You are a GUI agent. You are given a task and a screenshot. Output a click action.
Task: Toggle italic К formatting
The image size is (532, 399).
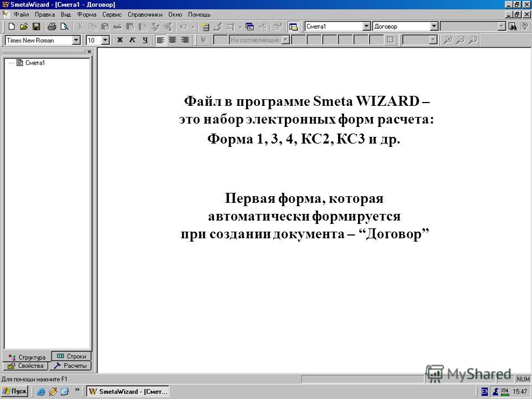tap(132, 40)
